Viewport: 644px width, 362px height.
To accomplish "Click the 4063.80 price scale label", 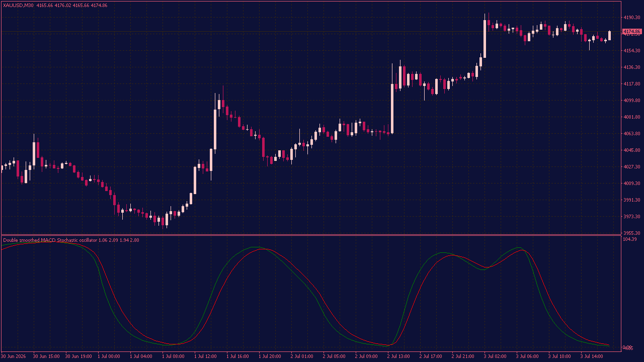I will [x=632, y=134].
